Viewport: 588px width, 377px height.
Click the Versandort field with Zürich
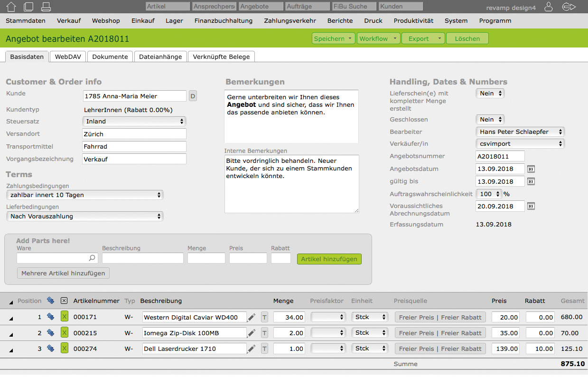click(x=134, y=134)
